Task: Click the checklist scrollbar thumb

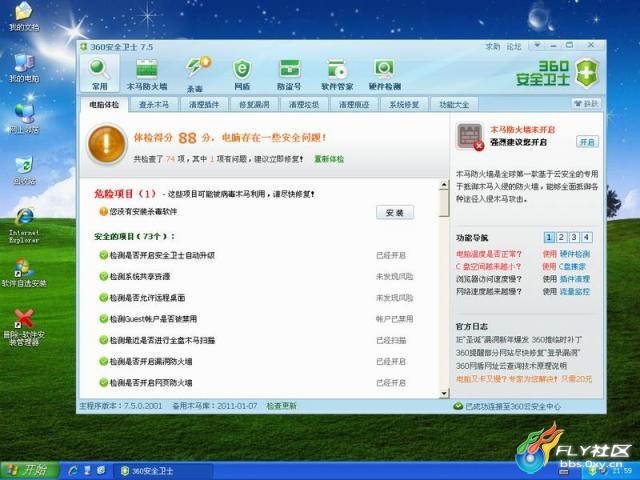Action: tap(444, 203)
